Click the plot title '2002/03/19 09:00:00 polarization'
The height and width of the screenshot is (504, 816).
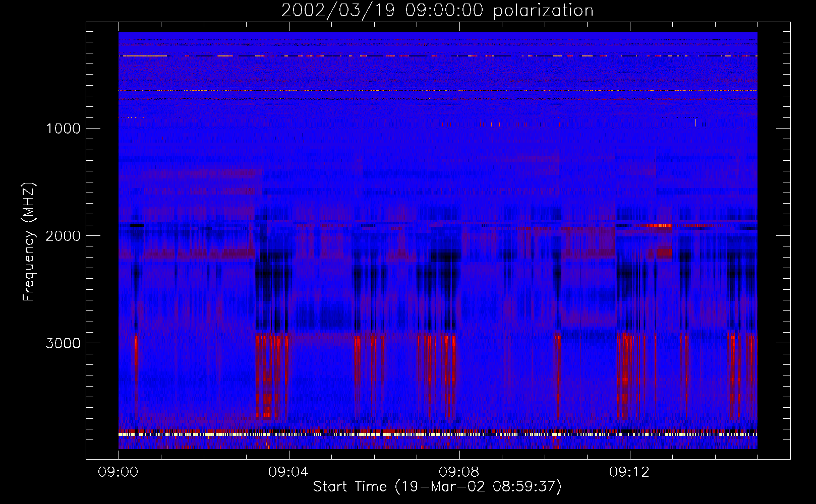437,10
